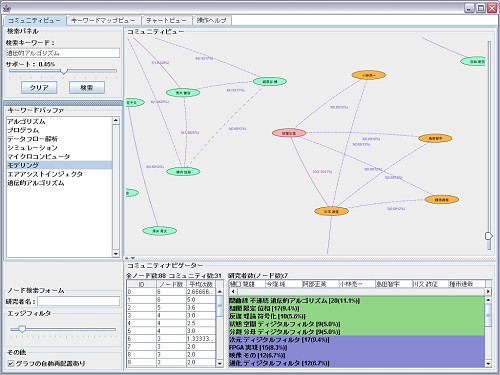
Task: Click the 研究者名 input field
Action: click(x=79, y=301)
